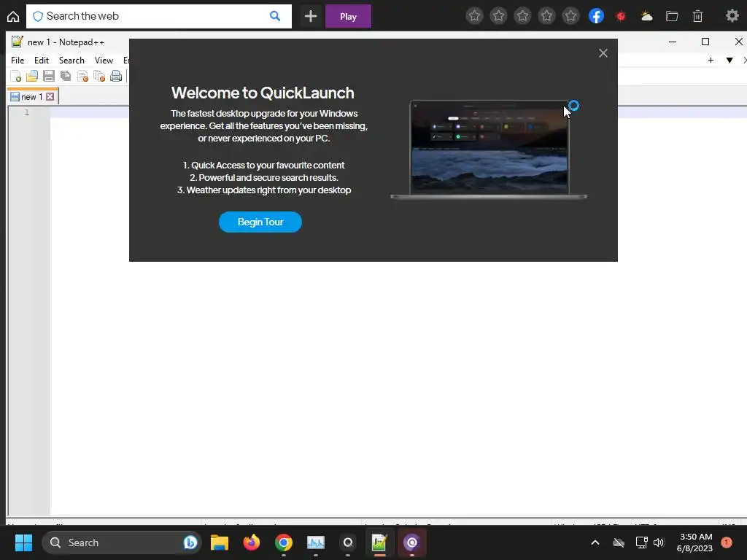
Task: Open the Facebook shortcut icon
Action: click(596, 16)
